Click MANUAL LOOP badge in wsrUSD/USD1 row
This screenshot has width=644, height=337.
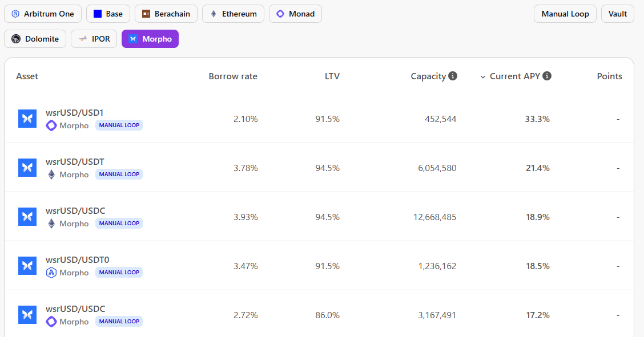tap(119, 125)
